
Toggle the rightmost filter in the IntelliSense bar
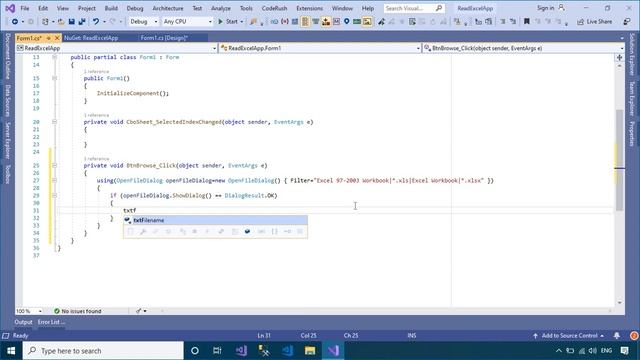tap(300, 231)
